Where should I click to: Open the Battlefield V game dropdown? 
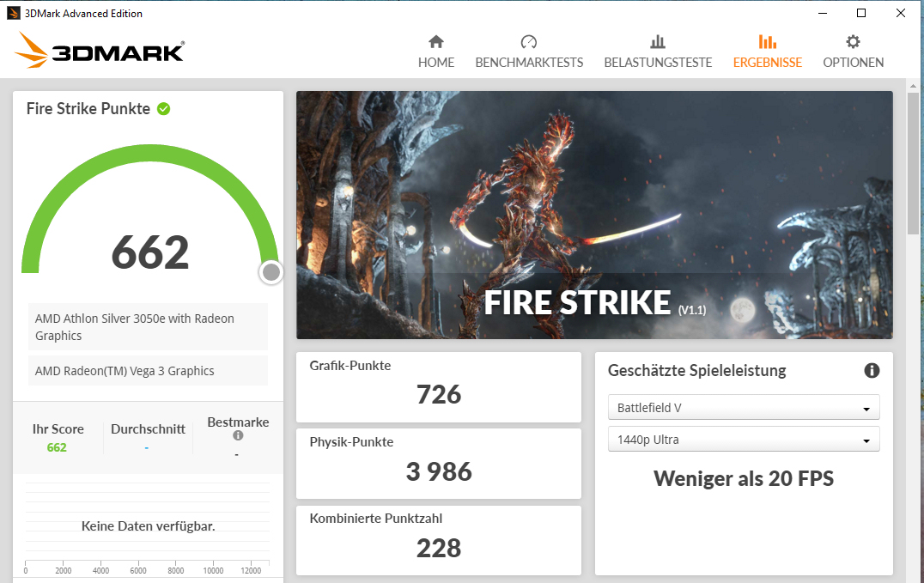click(744, 407)
